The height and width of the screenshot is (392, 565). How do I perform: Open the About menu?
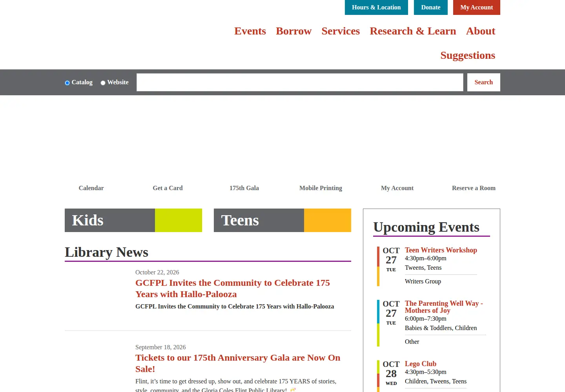click(x=481, y=31)
